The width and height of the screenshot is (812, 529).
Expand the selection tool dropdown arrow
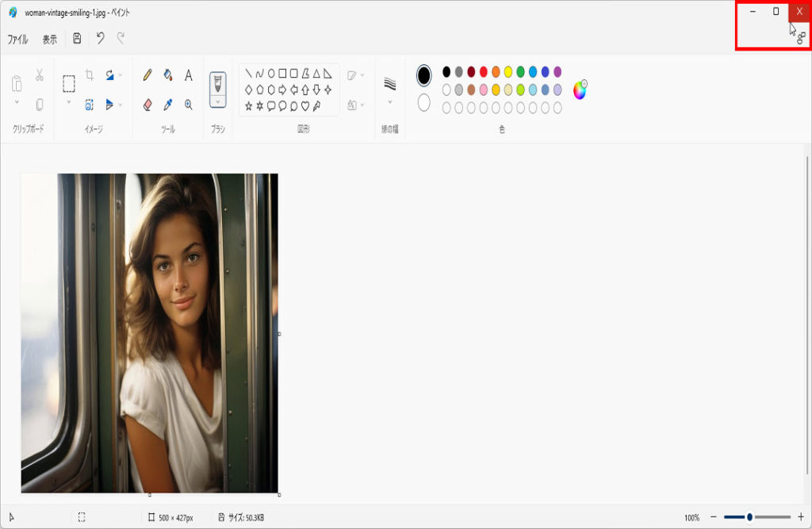tap(69, 102)
